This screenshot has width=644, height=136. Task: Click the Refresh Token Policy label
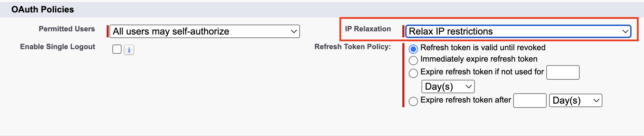point(353,47)
